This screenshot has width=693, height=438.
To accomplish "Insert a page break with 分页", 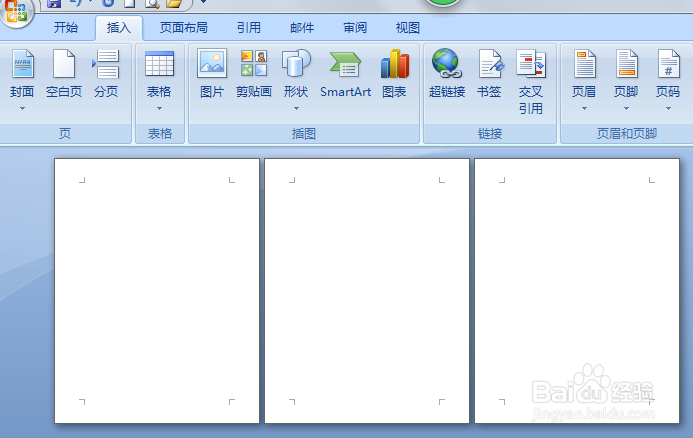I will (106, 74).
